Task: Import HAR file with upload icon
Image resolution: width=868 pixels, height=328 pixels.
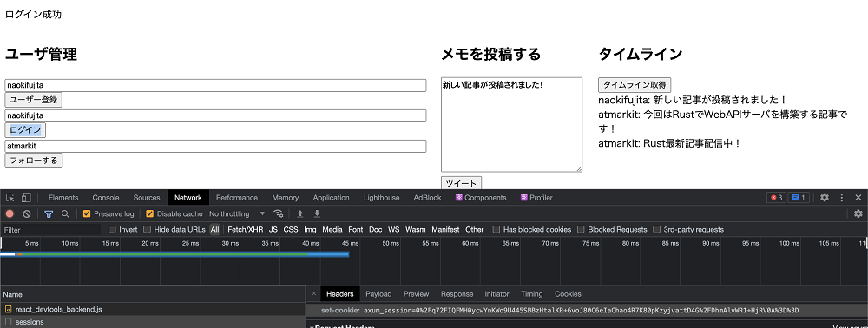Action: click(300, 213)
